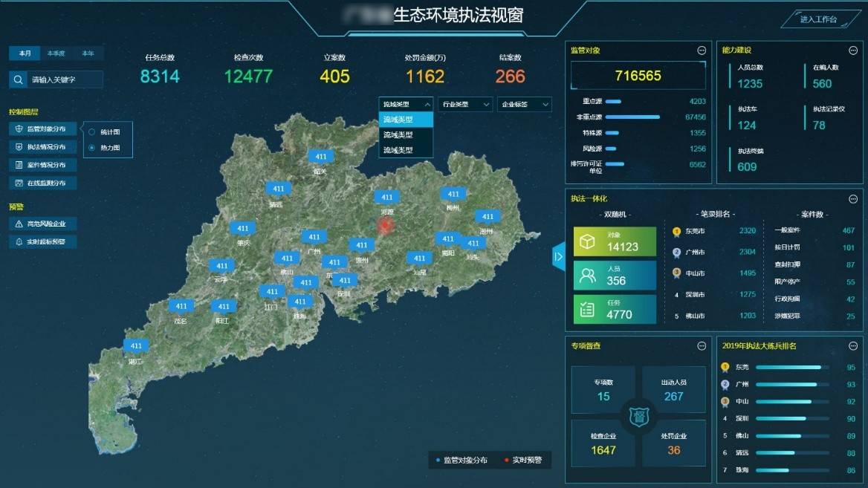Viewport: 868px width, 488px height.
Task: Switch to the 本季度 tab
Action: click(56, 53)
